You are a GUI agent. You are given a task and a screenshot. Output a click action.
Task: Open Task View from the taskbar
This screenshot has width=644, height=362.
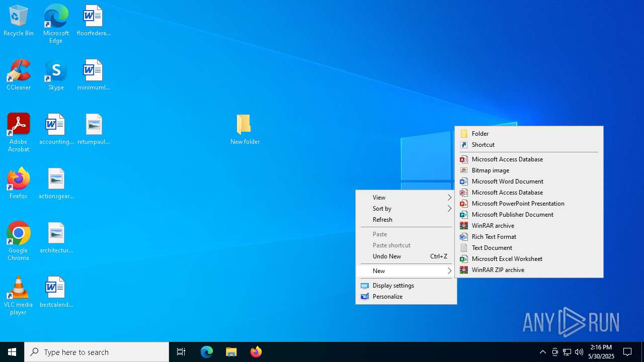181,352
